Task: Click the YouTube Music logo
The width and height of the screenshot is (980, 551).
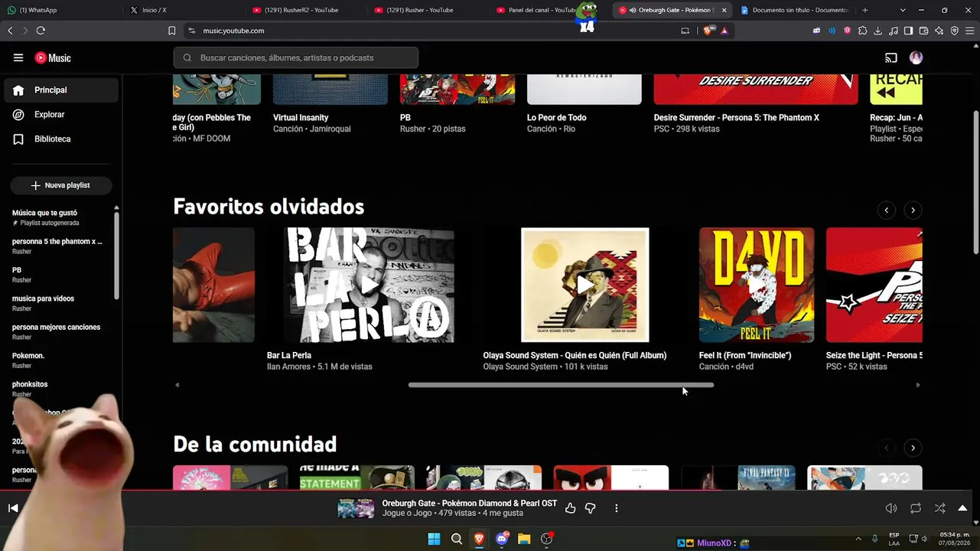Action: pos(53,58)
